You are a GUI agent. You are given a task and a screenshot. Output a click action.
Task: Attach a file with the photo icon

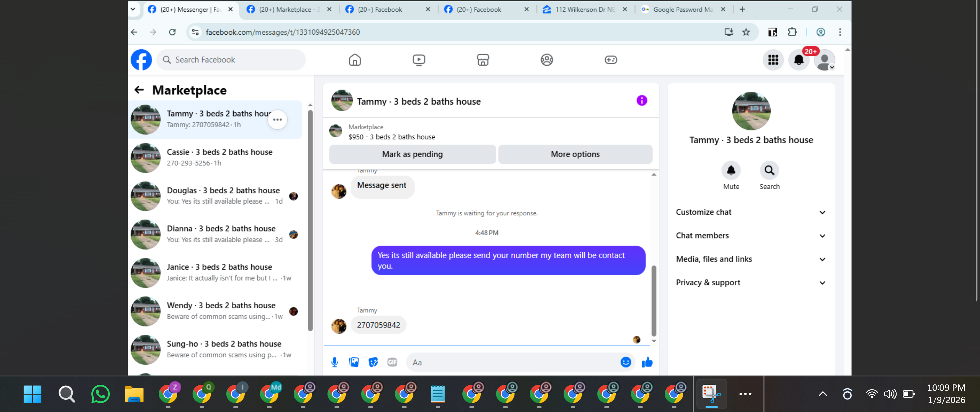(x=354, y=362)
